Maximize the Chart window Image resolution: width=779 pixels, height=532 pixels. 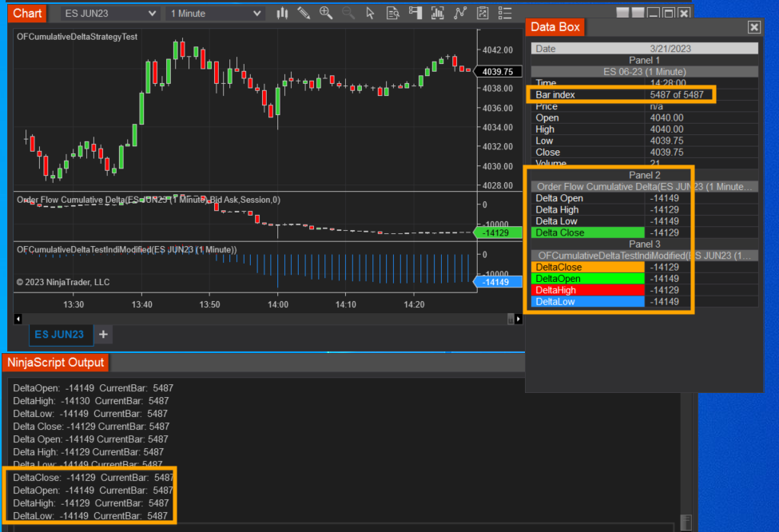point(669,14)
